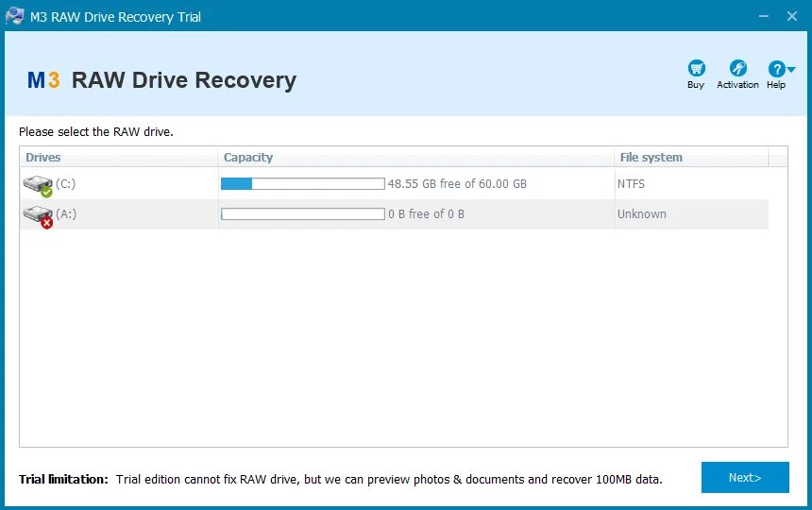This screenshot has width=812, height=510.
Task: Click the C: drive capacity bar
Action: (303, 184)
